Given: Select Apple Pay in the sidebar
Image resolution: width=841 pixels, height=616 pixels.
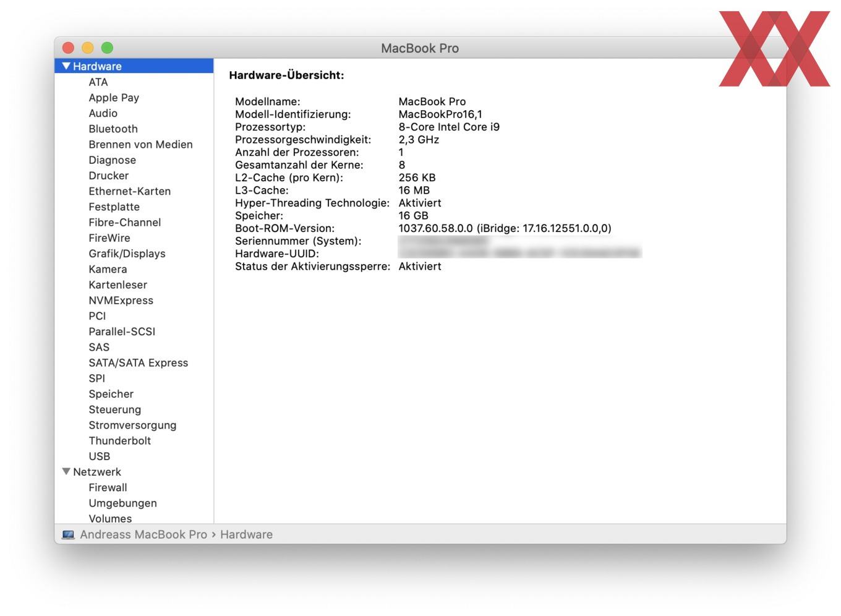Looking at the screenshot, I should 114,98.
